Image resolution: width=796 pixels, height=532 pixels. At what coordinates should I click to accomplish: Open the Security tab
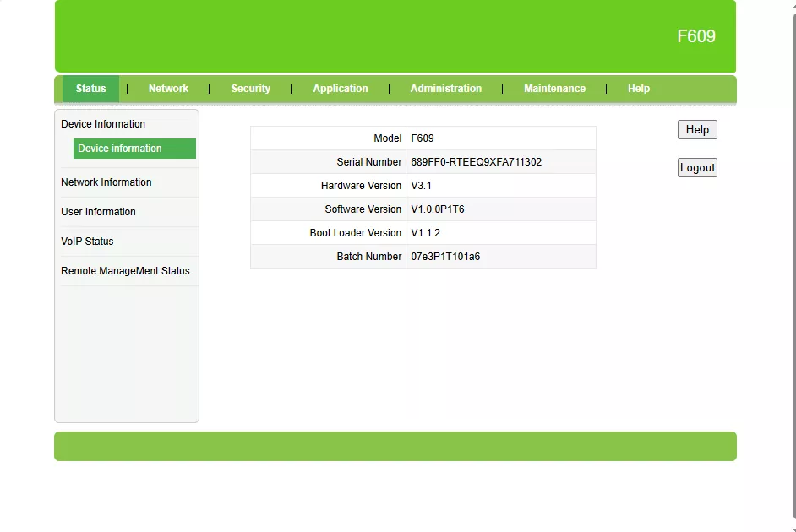(250, 89)
